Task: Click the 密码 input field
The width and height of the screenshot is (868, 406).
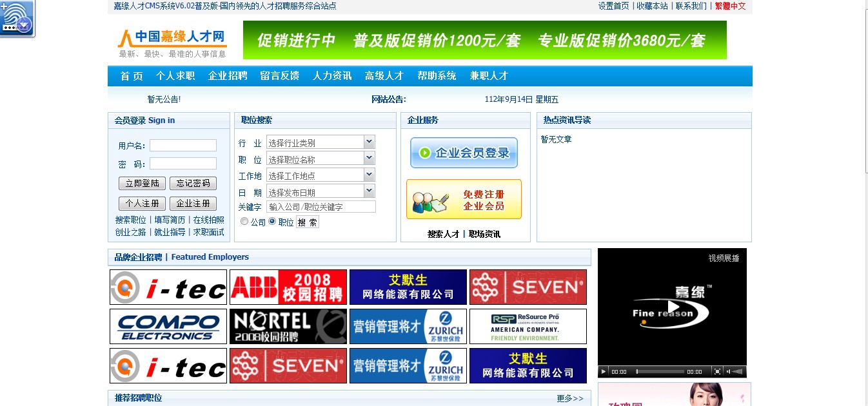Action: [x=183, y=164]
